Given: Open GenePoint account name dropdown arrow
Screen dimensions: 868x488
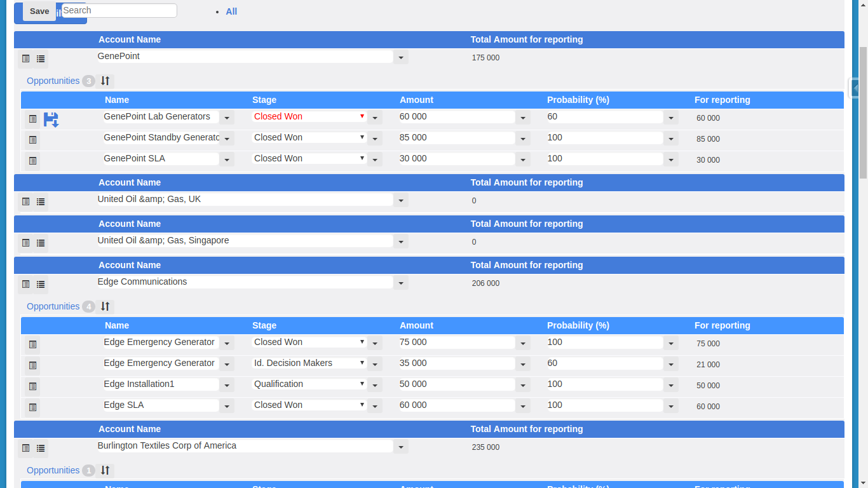Looking at the screenshot, I should pos(401,58).
